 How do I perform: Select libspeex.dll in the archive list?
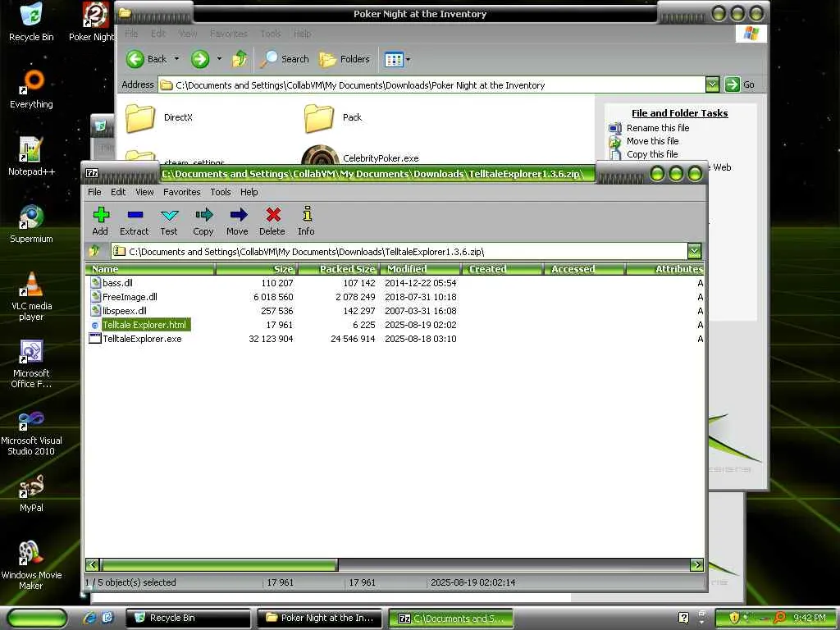pyautogui.click(x=125, y=311)
